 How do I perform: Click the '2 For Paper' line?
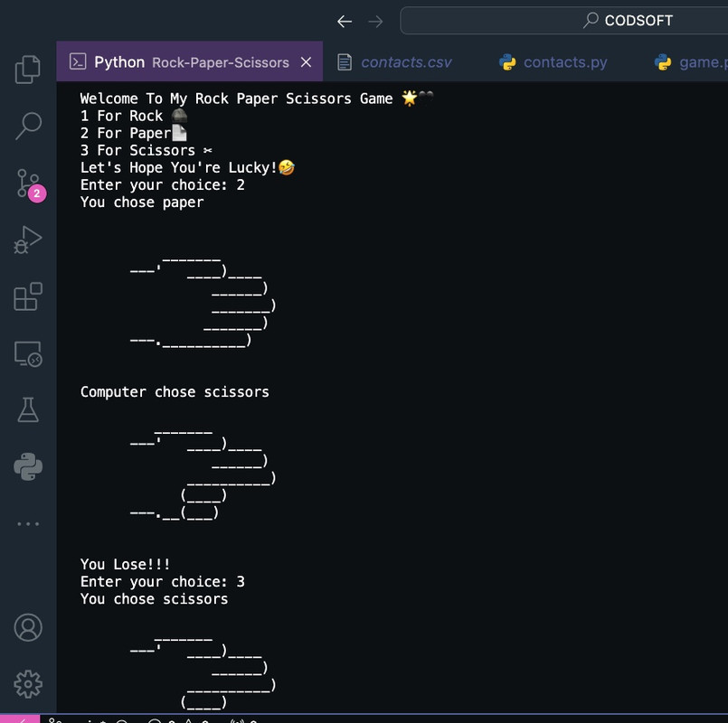pyautogui.click(x=133, y=133)
